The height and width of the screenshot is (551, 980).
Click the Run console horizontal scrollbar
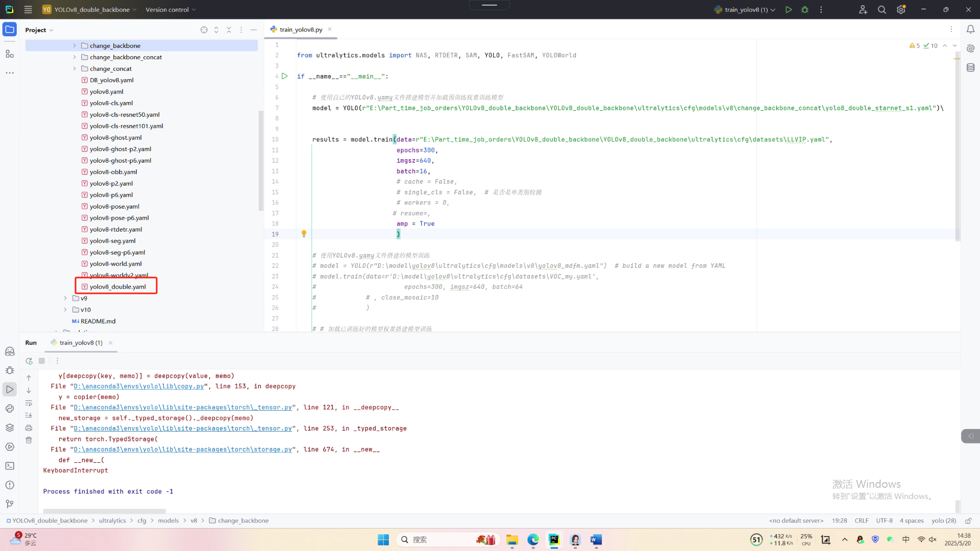click(105, 511)
